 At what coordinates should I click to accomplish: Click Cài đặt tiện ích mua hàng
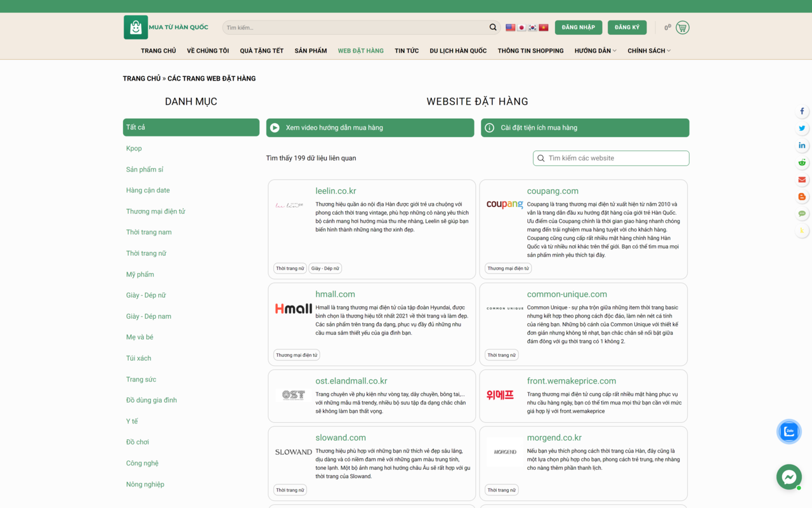[585, 128]
